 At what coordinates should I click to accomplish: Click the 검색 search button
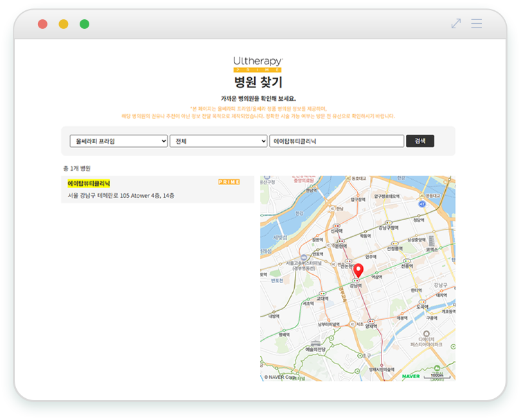pos(419,141)
